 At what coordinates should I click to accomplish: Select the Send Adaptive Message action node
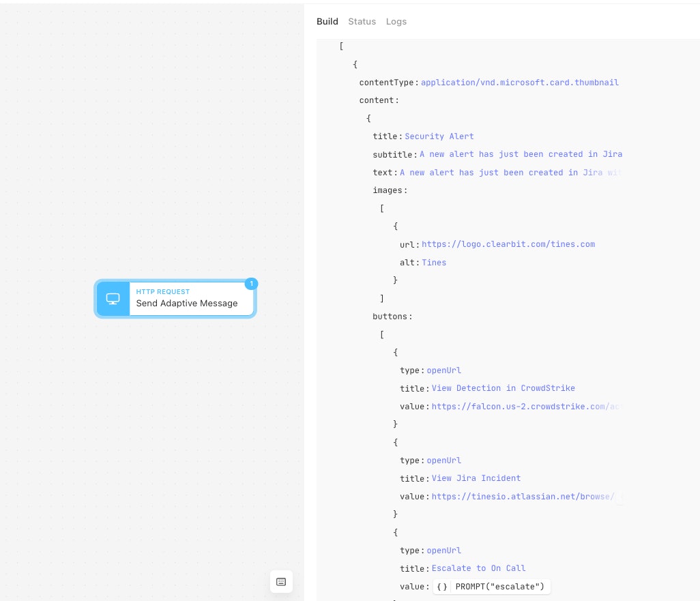click(175, 299)
